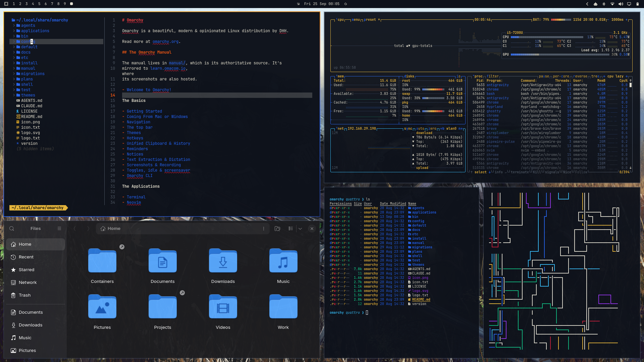Expand the tray chevron in top bar

click(587, 4)
